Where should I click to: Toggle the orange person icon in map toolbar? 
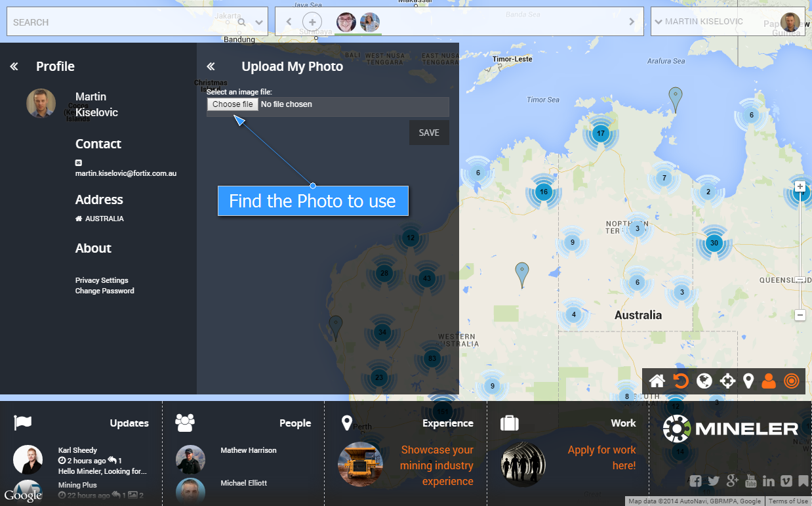(769, 381)
